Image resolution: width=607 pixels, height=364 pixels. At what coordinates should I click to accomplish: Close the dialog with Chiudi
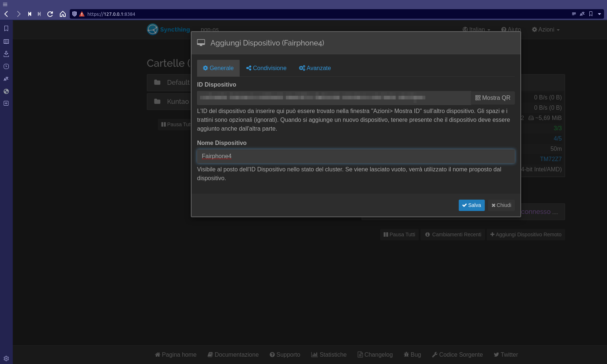[x=501, y=205]
